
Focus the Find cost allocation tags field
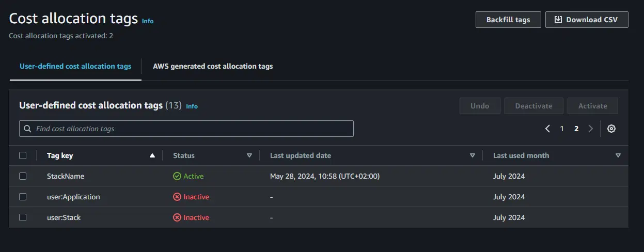(186, 129)
